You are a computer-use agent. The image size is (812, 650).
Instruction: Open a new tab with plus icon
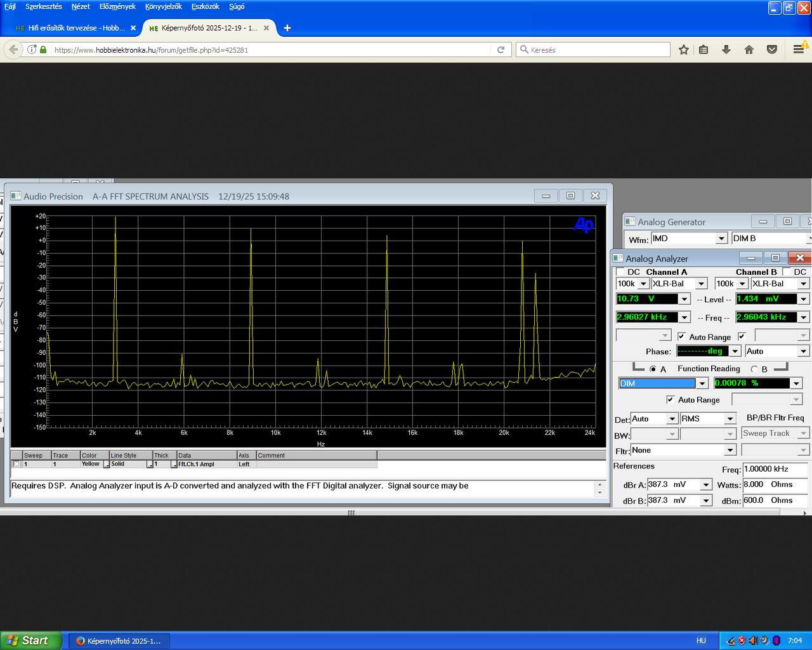(x=287, y=28)
